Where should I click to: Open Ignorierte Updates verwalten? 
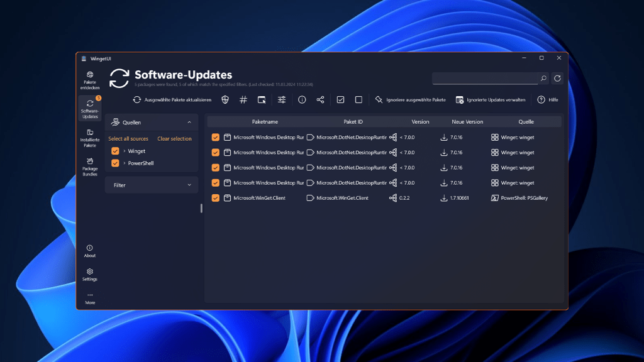pos(491,100)
